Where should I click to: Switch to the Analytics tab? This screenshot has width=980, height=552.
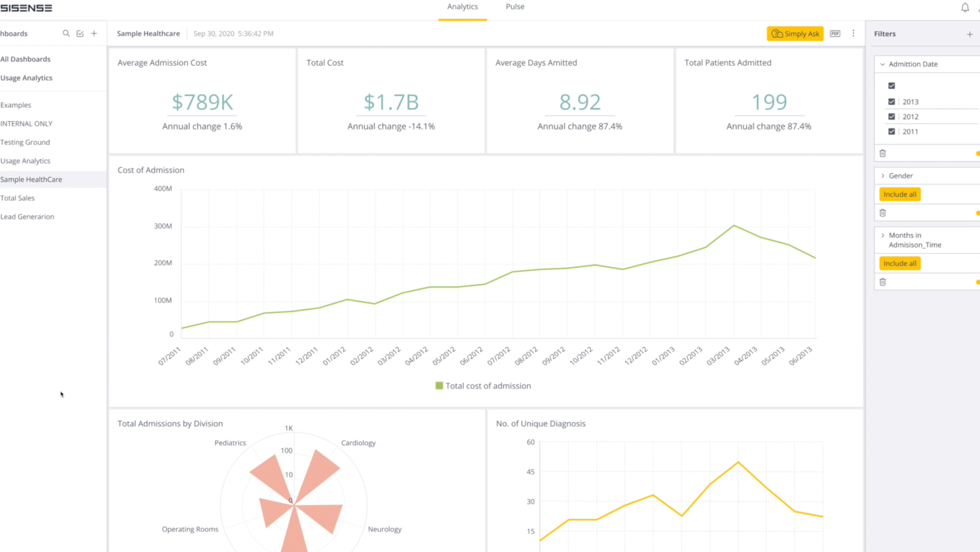click(462, 7)
